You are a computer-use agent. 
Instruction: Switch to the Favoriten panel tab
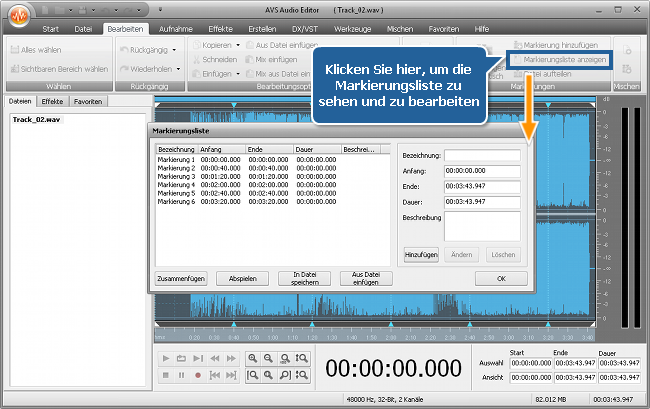coord(87,102)
